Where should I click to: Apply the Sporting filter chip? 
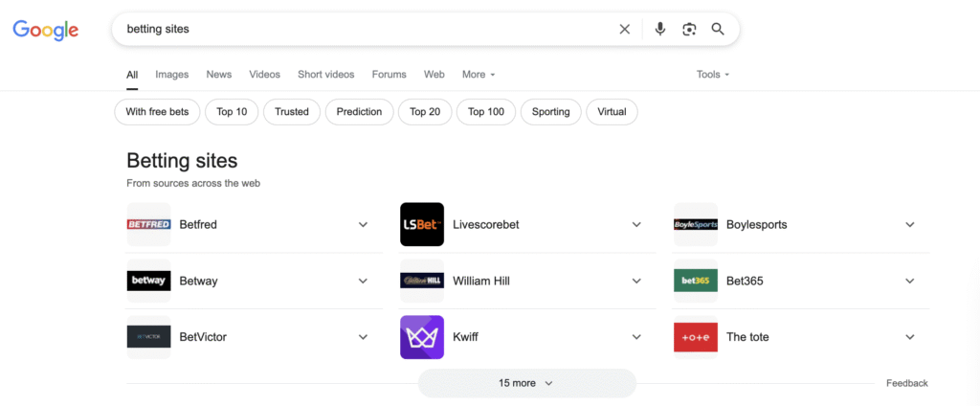(x=550, y=112)
